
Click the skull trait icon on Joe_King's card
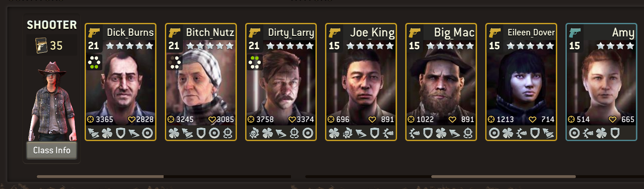[346, 133]
